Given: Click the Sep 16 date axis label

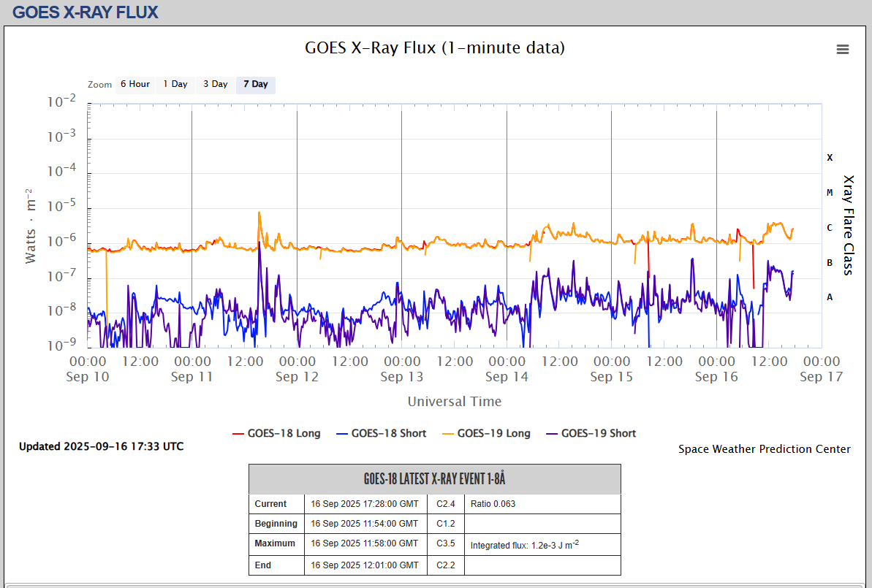Looking at the screenshot, I should tap(716, 377).
